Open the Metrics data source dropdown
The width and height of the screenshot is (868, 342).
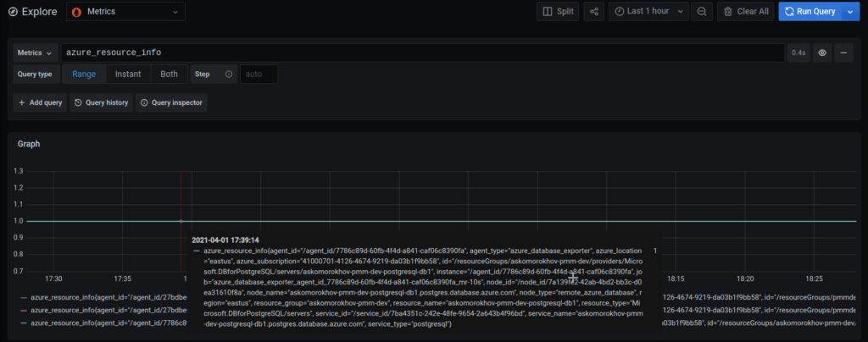[125, 12]
